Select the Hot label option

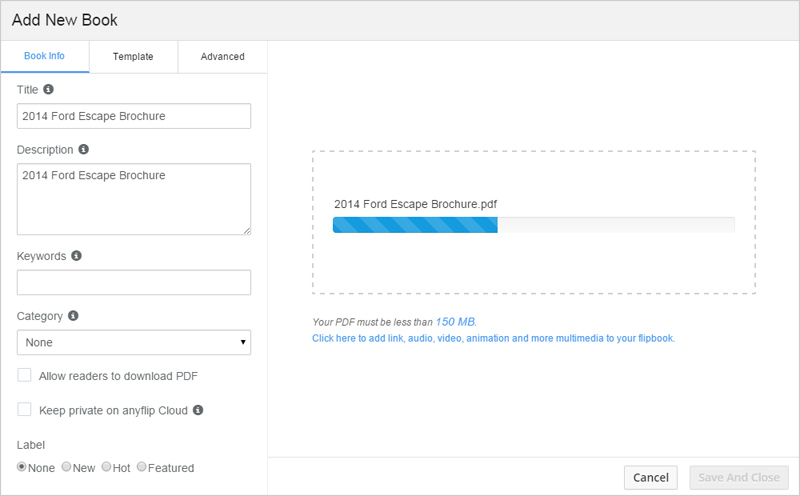107,467
